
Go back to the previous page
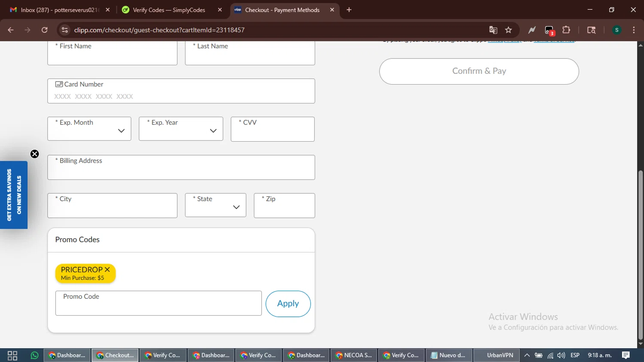tap(11, 30)
